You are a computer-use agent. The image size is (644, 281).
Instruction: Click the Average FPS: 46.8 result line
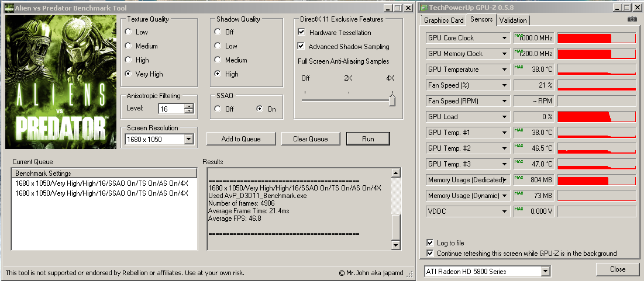(x=235, y=218)
